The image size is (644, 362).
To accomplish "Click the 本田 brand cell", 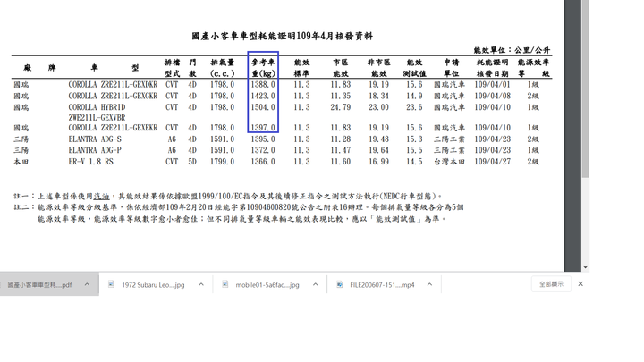I will (21, 162).
